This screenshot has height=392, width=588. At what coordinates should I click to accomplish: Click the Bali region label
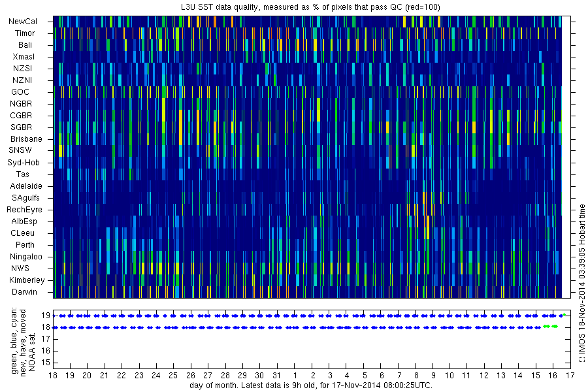click(25, 45)
